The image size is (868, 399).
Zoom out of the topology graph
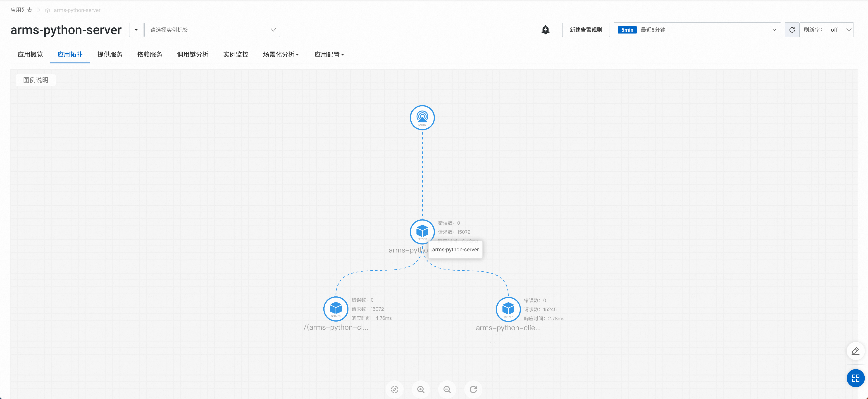point(447,389)
